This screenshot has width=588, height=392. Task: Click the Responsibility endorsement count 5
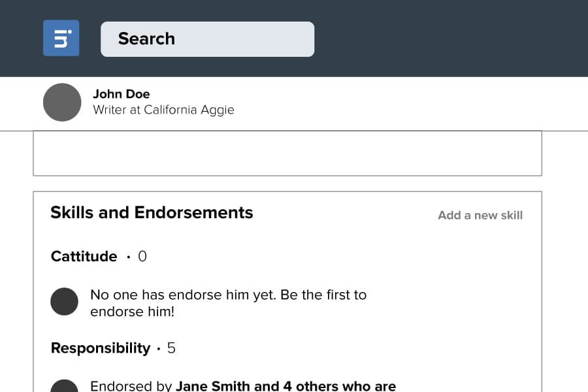click(x=171, y=348)
